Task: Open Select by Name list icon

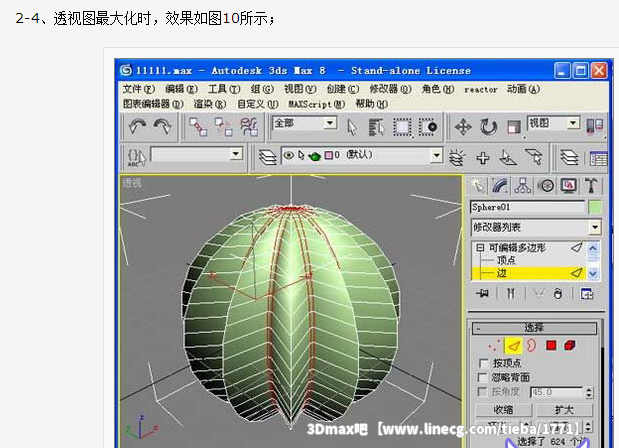Action: tap(376, 127)
